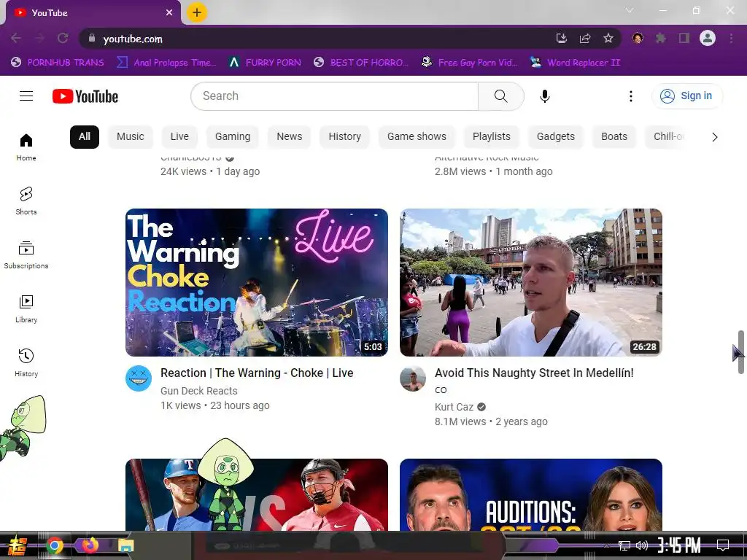Select the Live filter chip

tap(179, 136)
